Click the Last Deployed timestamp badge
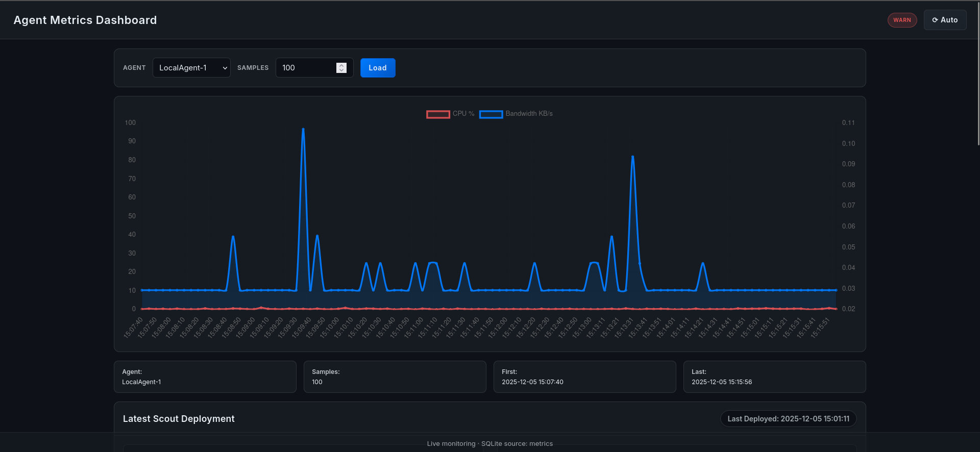The image size is (980, 452). point(788,419)
